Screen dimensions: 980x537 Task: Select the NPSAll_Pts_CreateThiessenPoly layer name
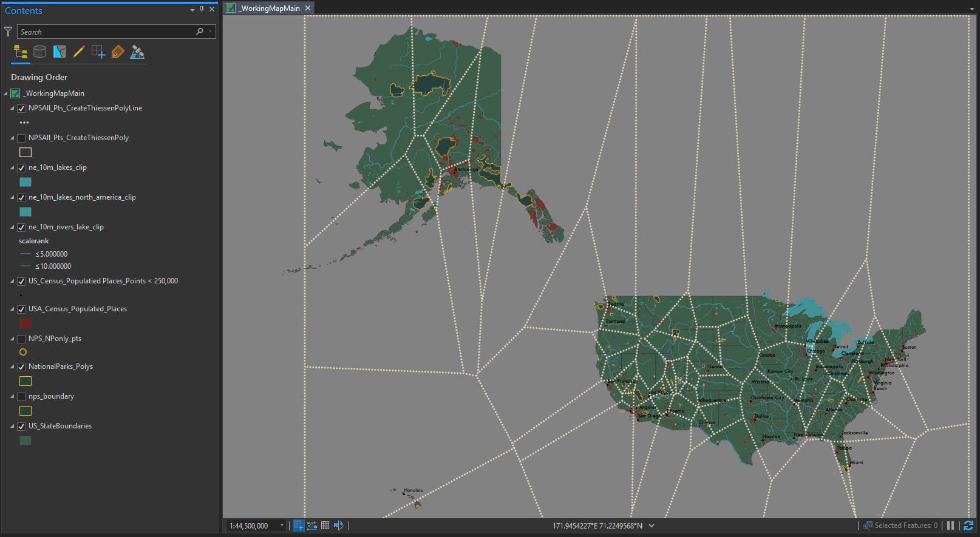click(x=78, y=138)
